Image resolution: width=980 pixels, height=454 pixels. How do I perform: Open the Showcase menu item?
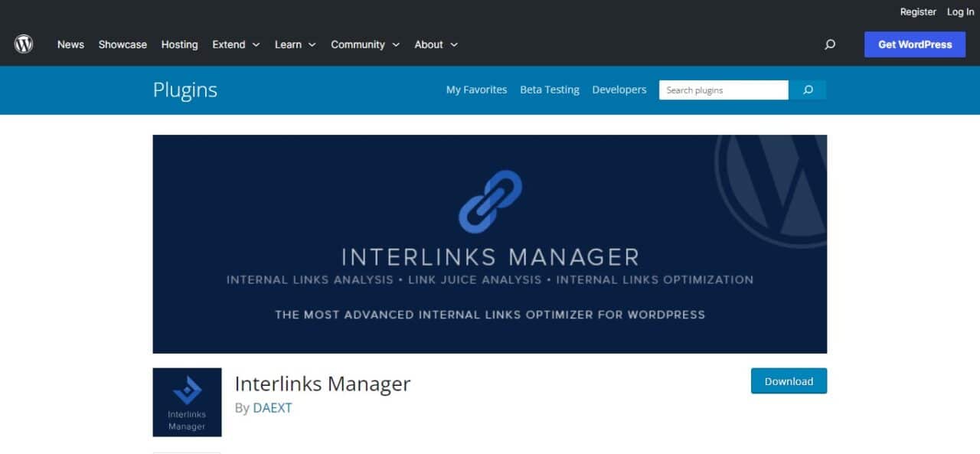pyautogui.click(x=122, y=44)
